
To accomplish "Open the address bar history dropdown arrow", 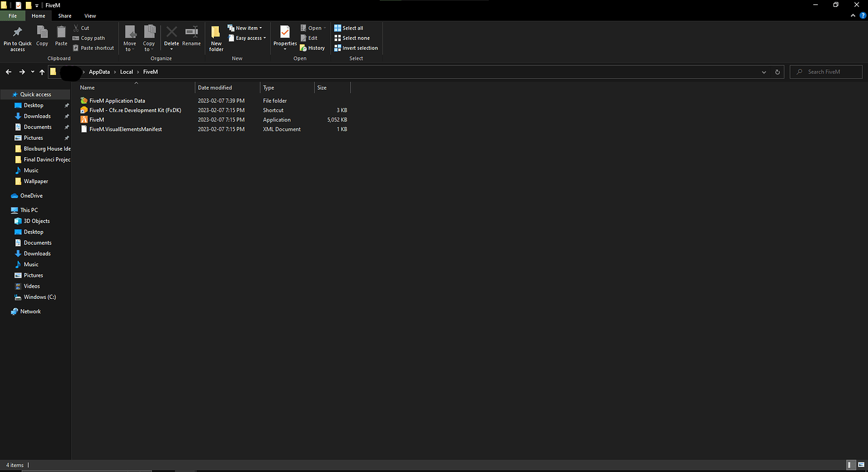I will pyautogui.click(x=763, y=72).
